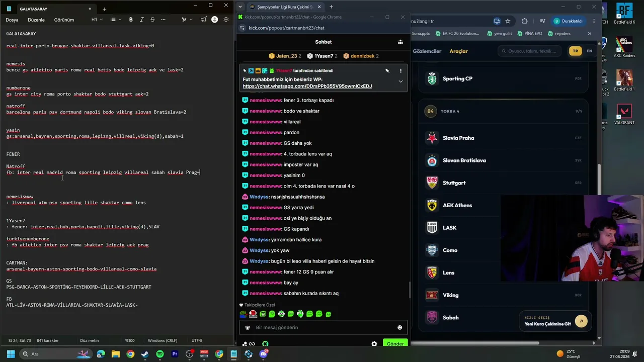Open Spotify from the taskbar

[x=160, y=354]
